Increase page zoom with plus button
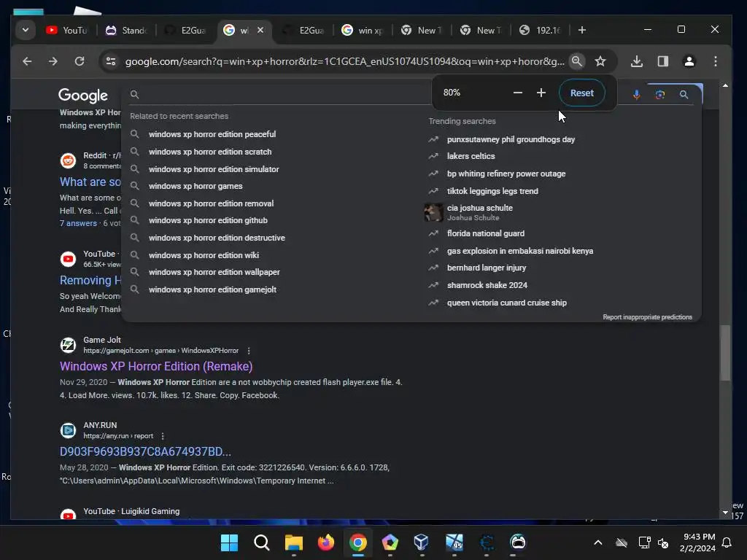The height and width of the screenshot is (560, 747). (541, 93)
